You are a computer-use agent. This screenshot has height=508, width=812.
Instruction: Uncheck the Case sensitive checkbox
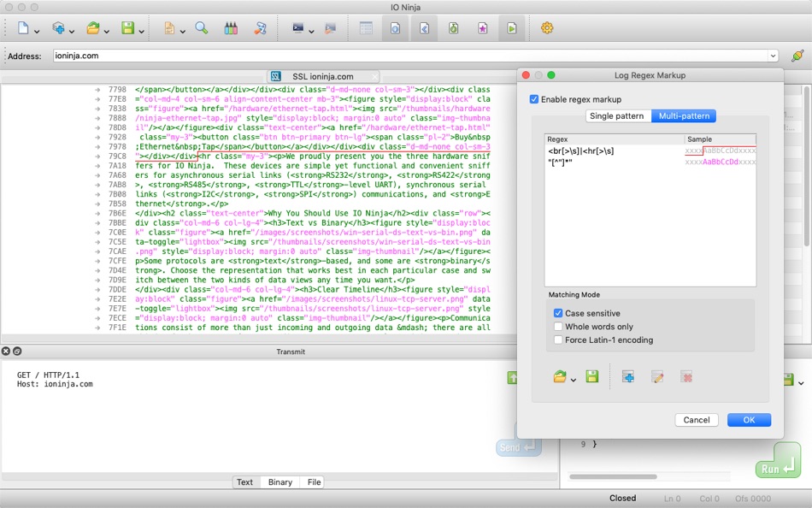[x=558, y=313]
